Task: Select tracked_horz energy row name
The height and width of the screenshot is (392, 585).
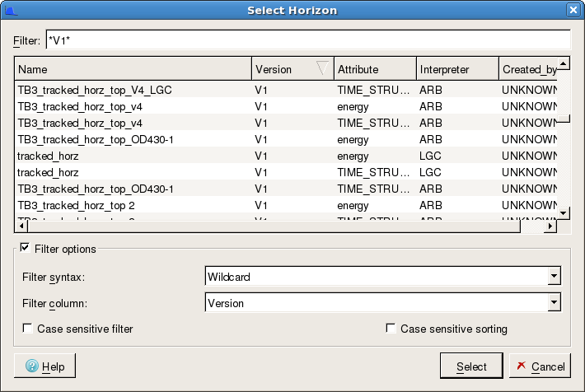Action: pyautogui.click(x=48, y=156)
